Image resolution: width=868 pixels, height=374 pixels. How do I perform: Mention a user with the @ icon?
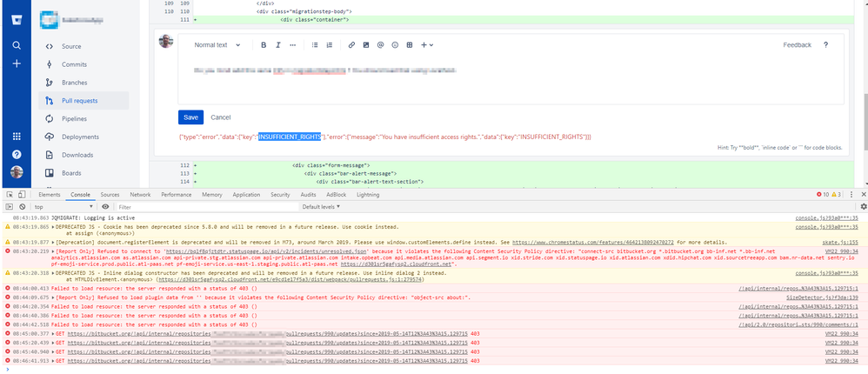point(380,45)
